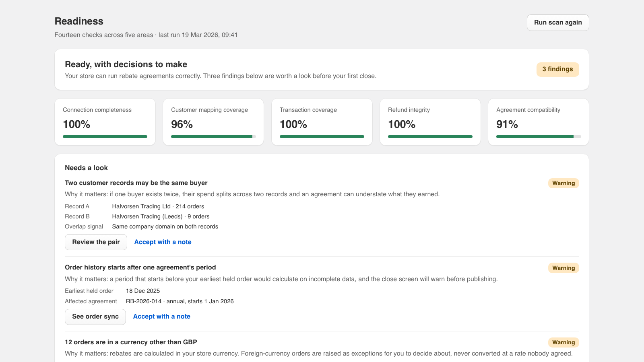Select the Agreement compatibility card
The height and width of the screenshot is (362, 644).
(x=539, y=122)
